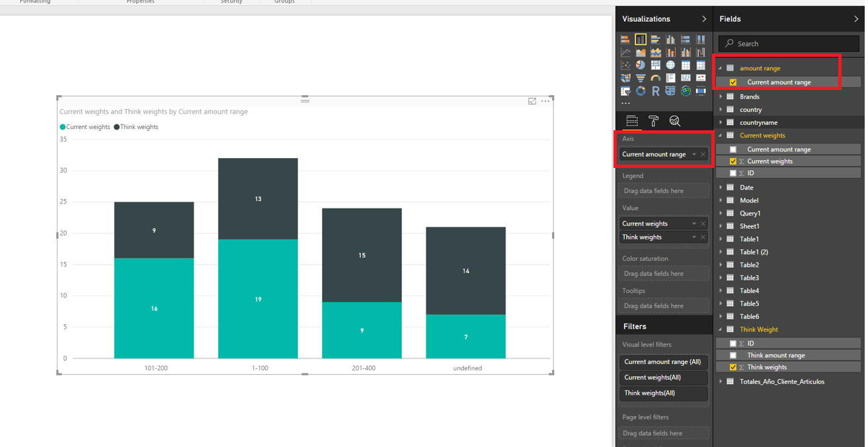The image size is (868, 447).
Task: Uncheck Current amount range under amount range
Action: (733, 83)
